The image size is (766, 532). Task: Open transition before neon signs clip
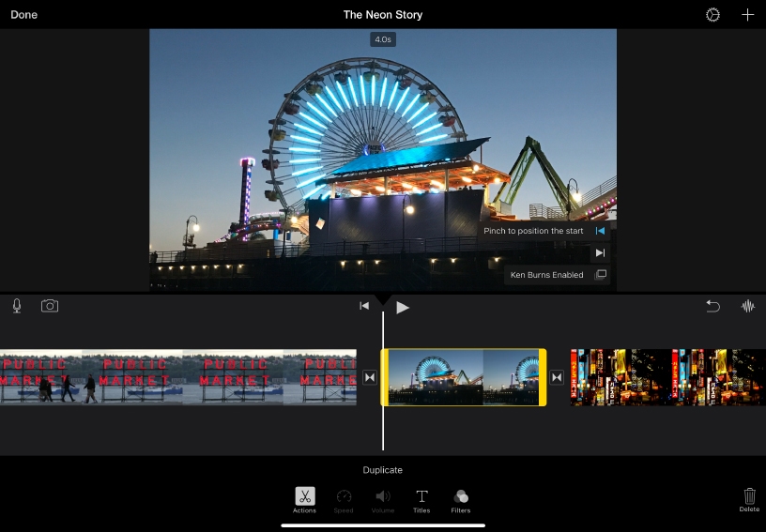tap(557, 377)
